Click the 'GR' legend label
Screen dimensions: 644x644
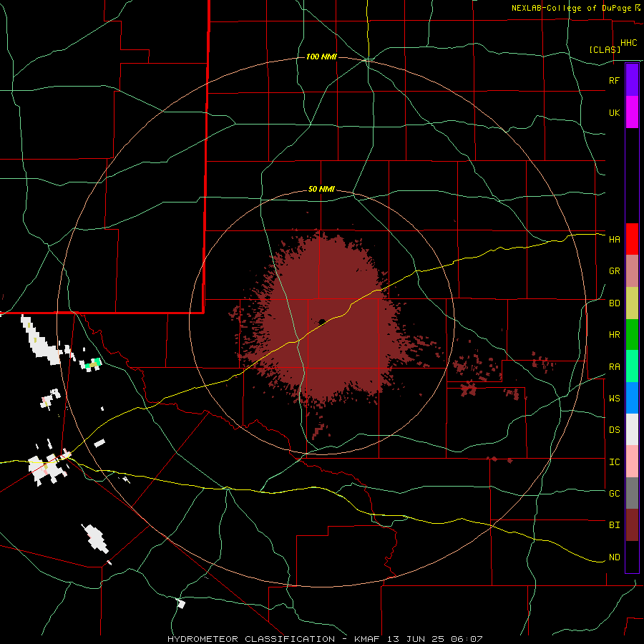tap(614, 271)
